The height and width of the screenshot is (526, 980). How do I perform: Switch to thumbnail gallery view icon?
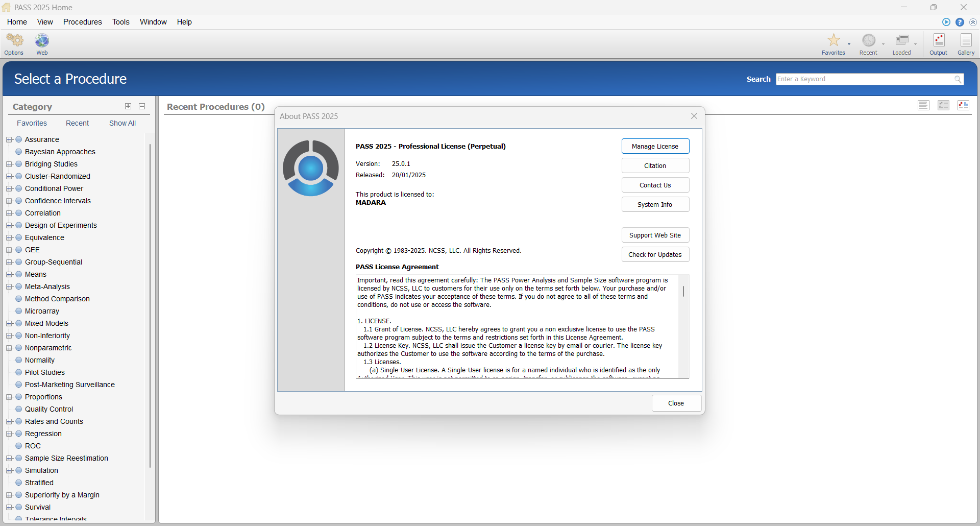coord(963,105)
